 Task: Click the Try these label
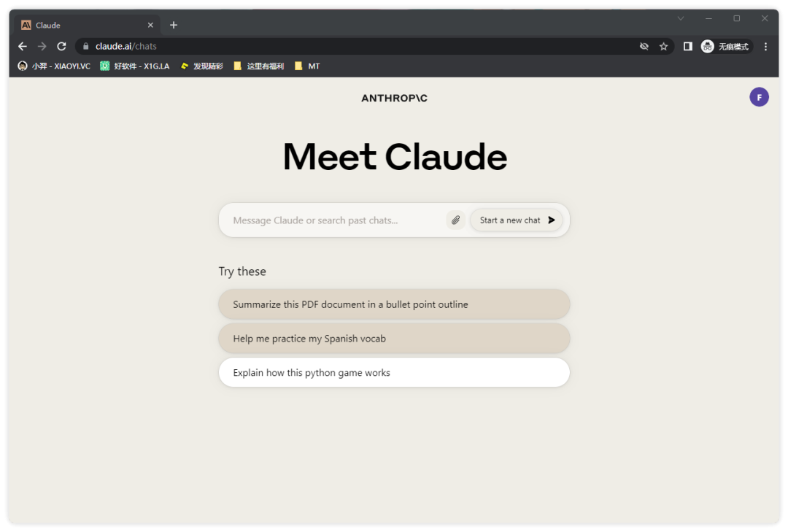click(242, 271)
